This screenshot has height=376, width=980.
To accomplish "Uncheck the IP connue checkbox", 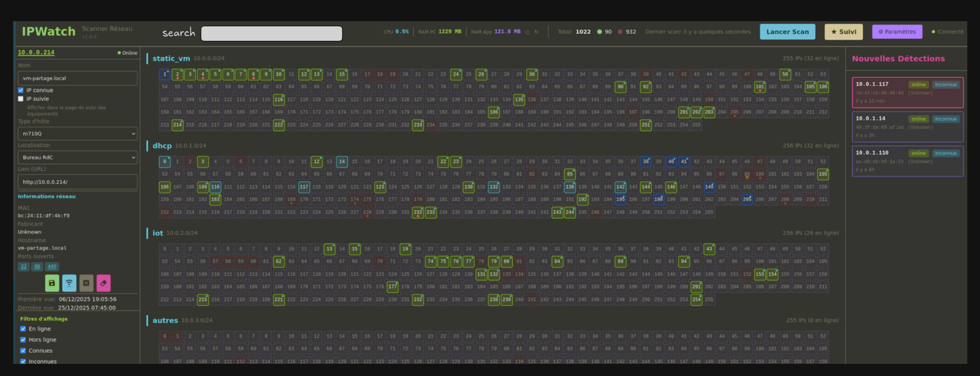I will pyautogui.click(x=21, y=90).
